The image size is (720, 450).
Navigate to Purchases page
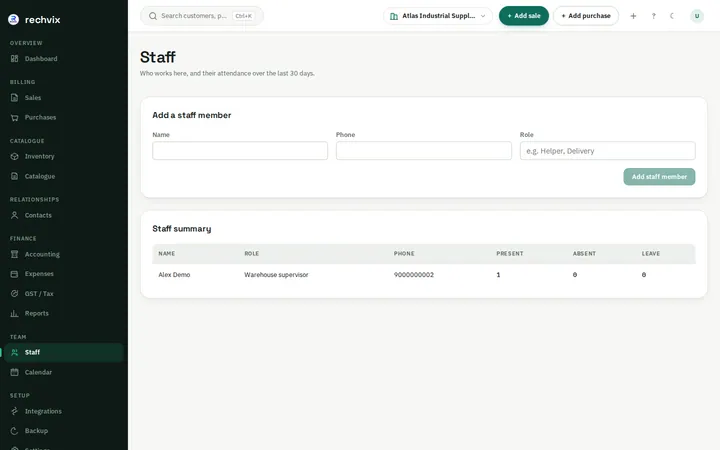63,118
